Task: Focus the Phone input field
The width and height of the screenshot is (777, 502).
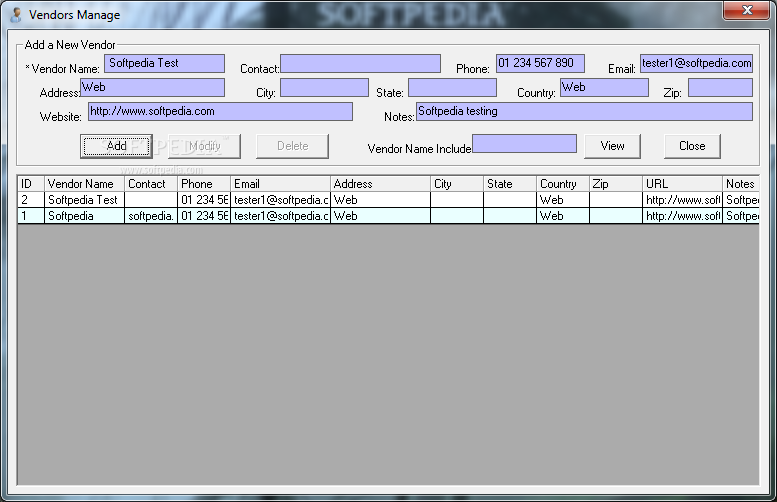Action: click(x=540, y=63)
